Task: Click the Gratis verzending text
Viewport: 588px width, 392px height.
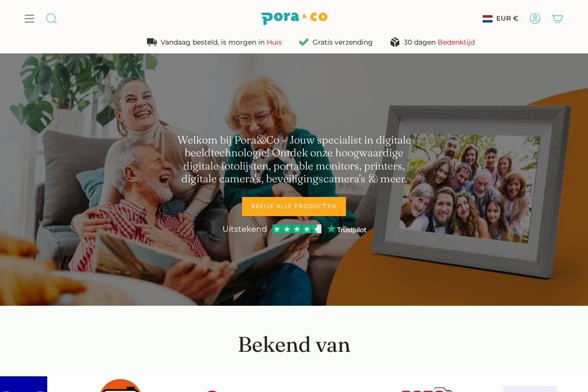Action: [343, 42]
